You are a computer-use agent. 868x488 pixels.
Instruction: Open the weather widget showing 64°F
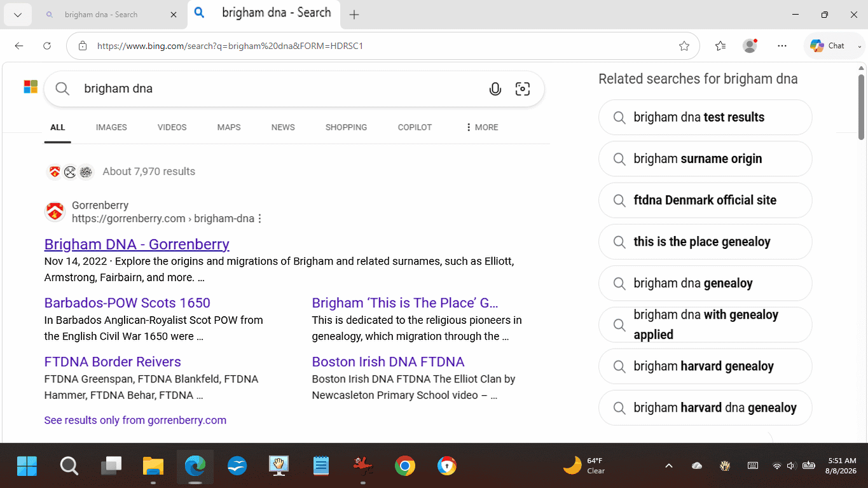[x=585, y=466]
